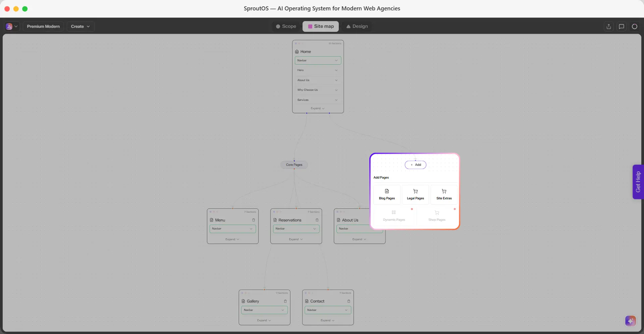This screenshot has height=334, width=644.
Task: Open the Navbar dropdown in Menu card
Action: [233, 229]
